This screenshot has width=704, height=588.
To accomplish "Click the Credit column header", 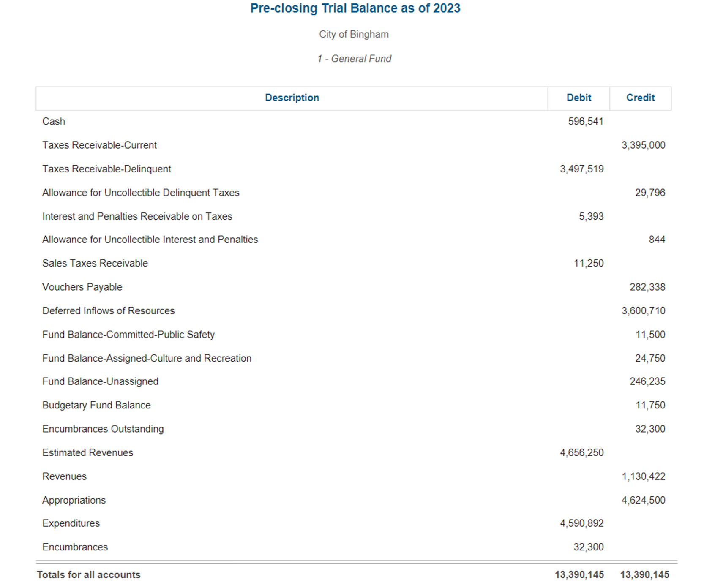I will pos(640,98).
